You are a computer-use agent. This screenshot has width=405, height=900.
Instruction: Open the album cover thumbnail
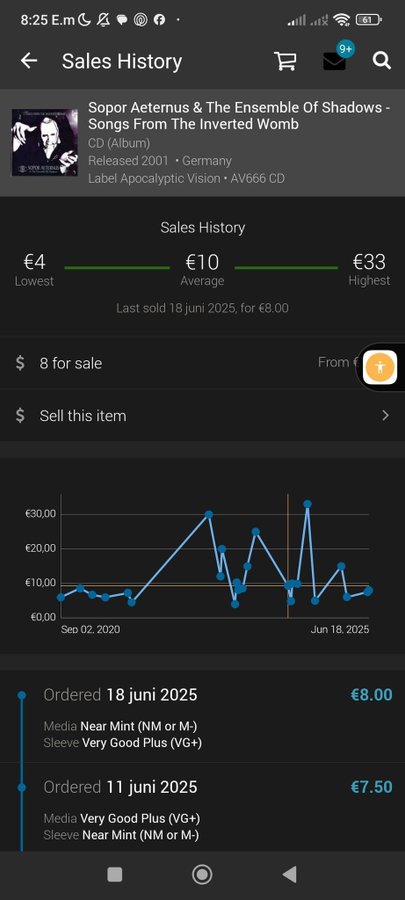pyautogui.click(x=45, y=142)
